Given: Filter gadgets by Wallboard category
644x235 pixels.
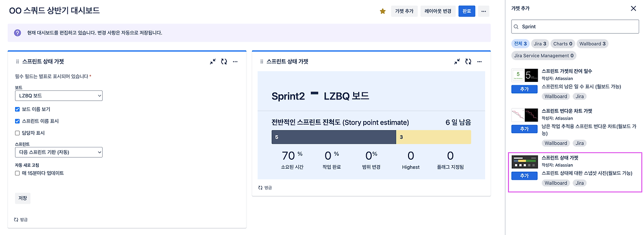Looking at the screenshot, I should tap(593, 44).
